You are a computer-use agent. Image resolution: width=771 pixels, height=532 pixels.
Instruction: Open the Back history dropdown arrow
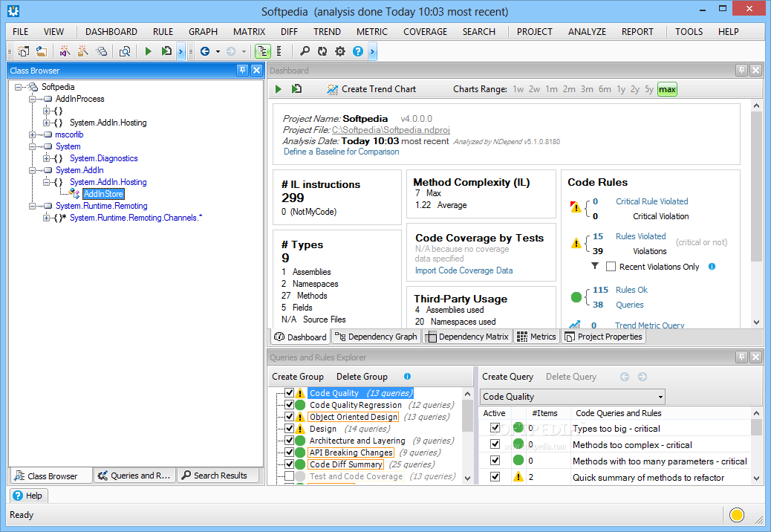(x=218, y=51)
